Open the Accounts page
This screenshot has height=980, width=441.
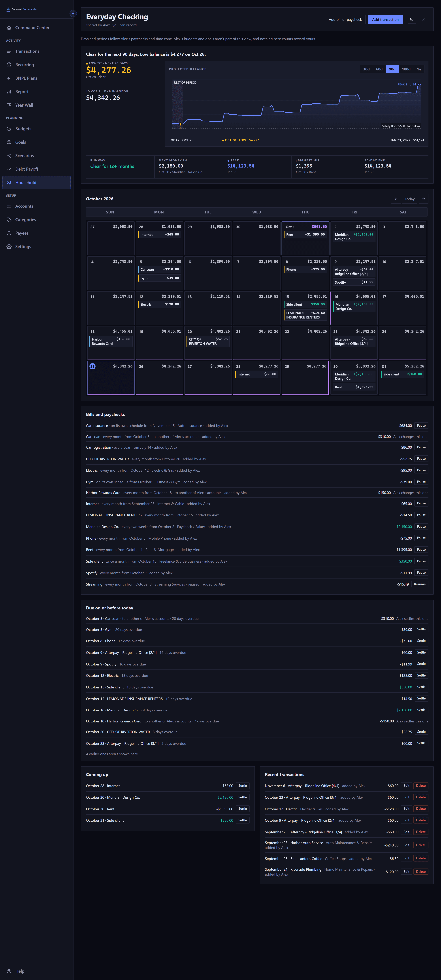pyautogui.click(x=37, y=206)
